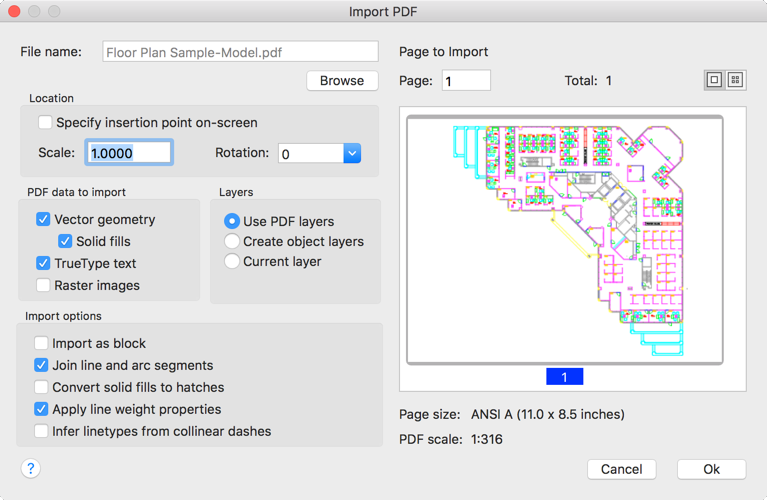The image size is (767, 500).
Task: Choose the Current layer option
Action: click(x=232, y=261)
